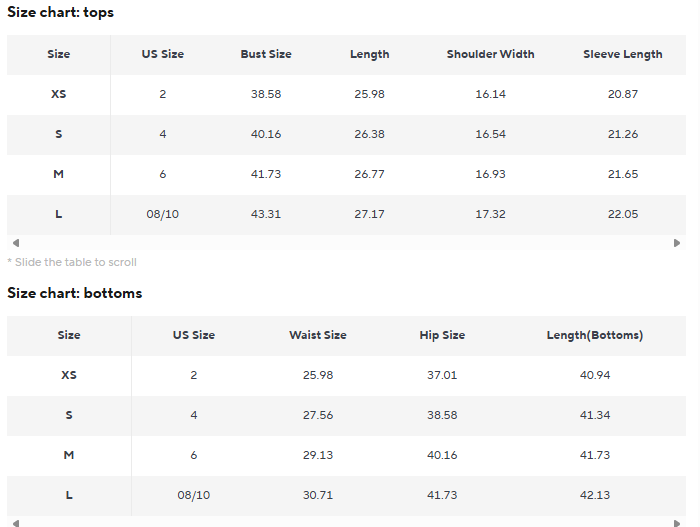Click the "Waist Size" column header
This screenshot has height=527, width=700.
318,336
